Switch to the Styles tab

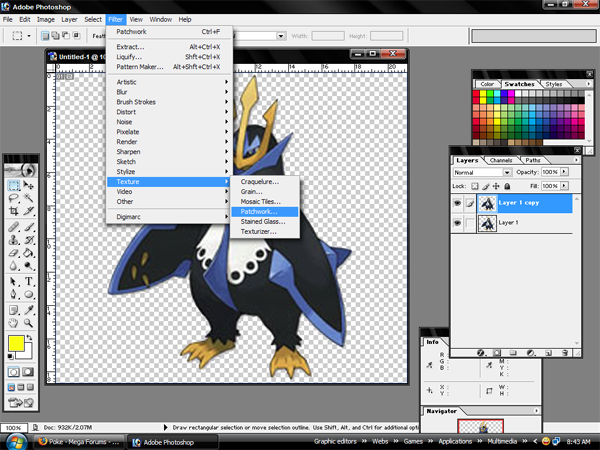pos(554,84)
